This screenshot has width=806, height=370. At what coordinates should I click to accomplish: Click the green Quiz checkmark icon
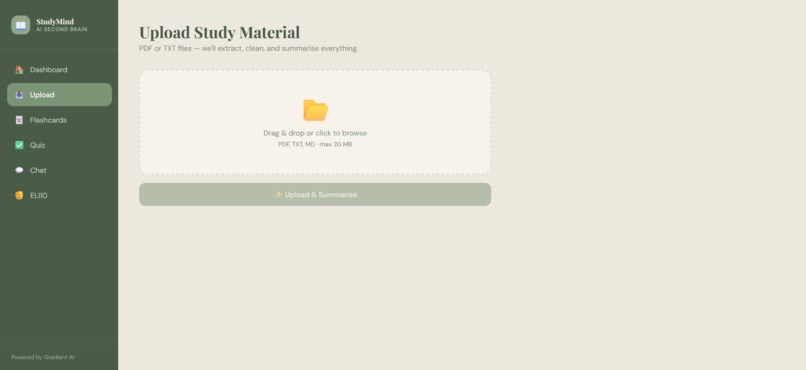[19, 145]
